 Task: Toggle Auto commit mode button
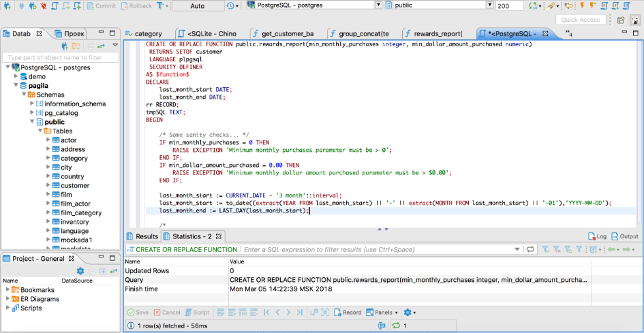[197, 6]
